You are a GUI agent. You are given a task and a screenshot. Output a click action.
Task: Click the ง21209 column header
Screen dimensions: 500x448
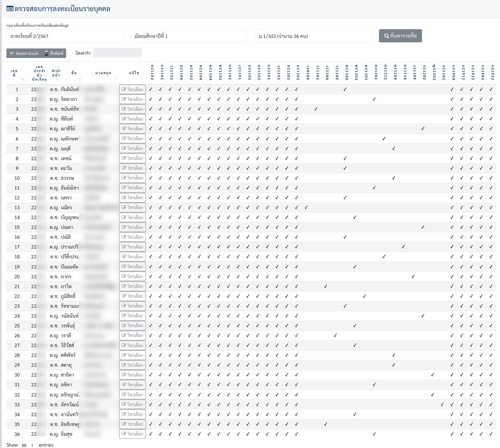(415, 72)
